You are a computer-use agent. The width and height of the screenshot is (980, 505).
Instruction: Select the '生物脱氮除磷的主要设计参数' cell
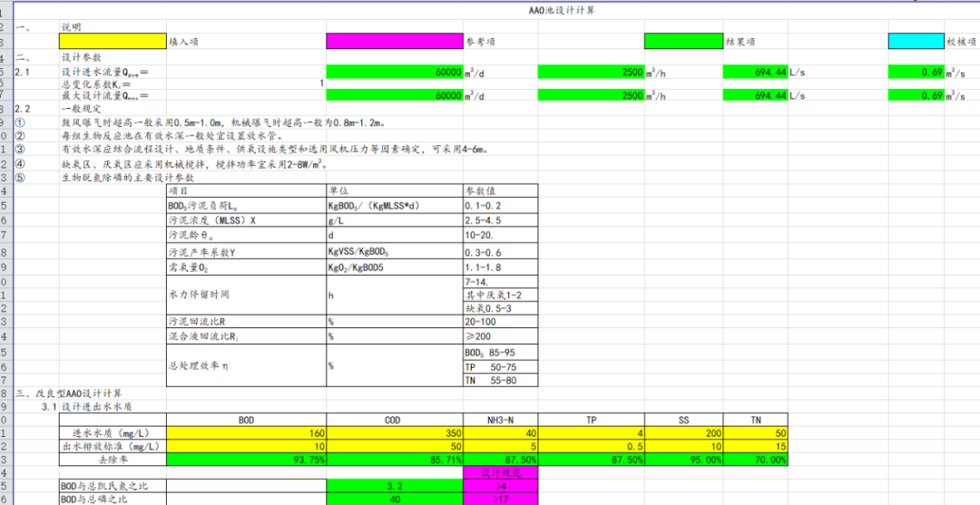click(x=128, y=178)
